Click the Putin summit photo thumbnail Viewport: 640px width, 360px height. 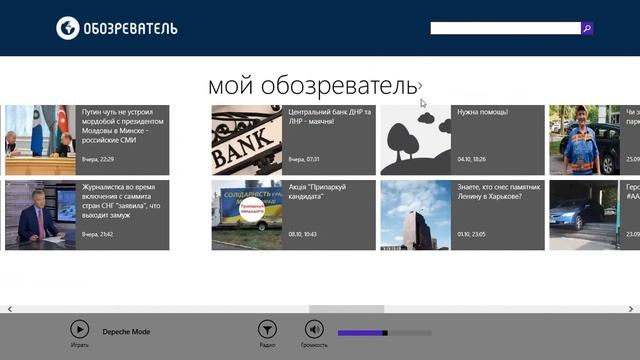point(40,140)
